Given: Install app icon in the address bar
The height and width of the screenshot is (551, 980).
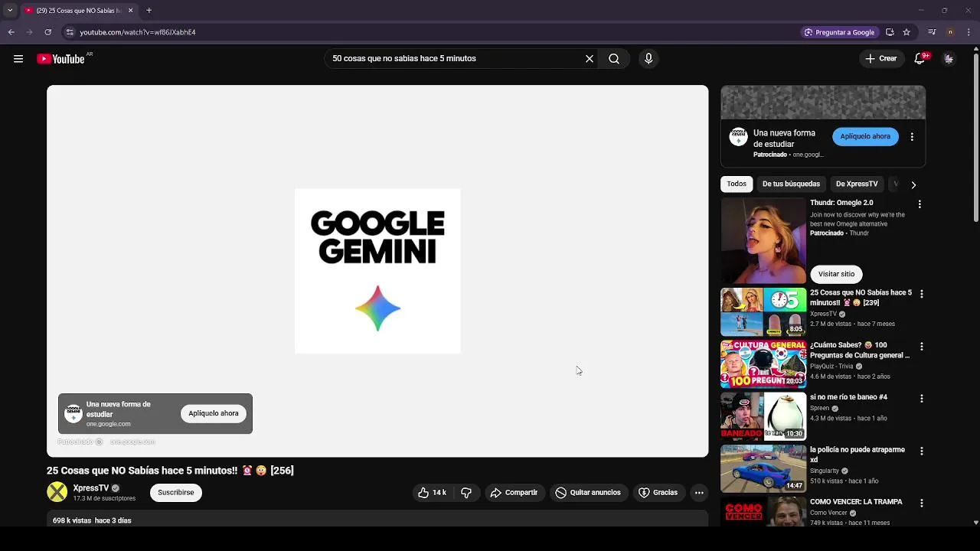Looking at the screenshot, I should tap(890, 32).
